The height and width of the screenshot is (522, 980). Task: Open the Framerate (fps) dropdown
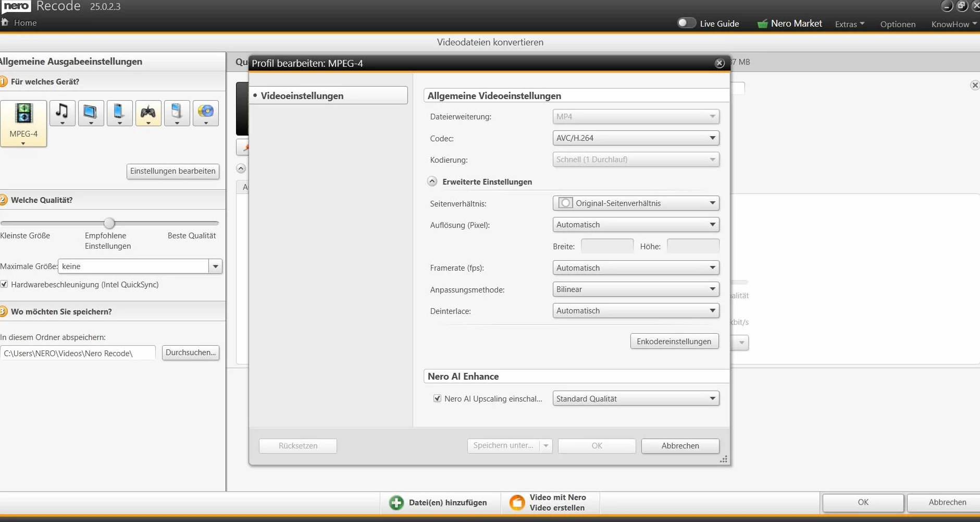tap(636, 268)
